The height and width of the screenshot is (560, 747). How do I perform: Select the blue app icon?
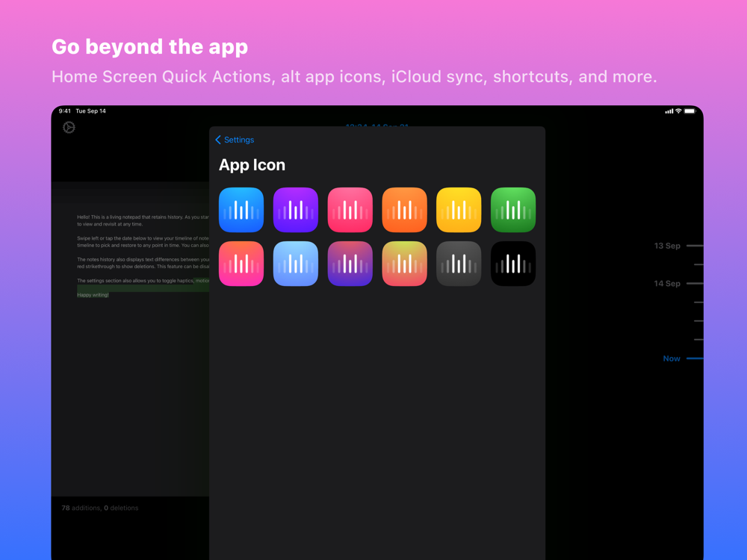point(241,210)
